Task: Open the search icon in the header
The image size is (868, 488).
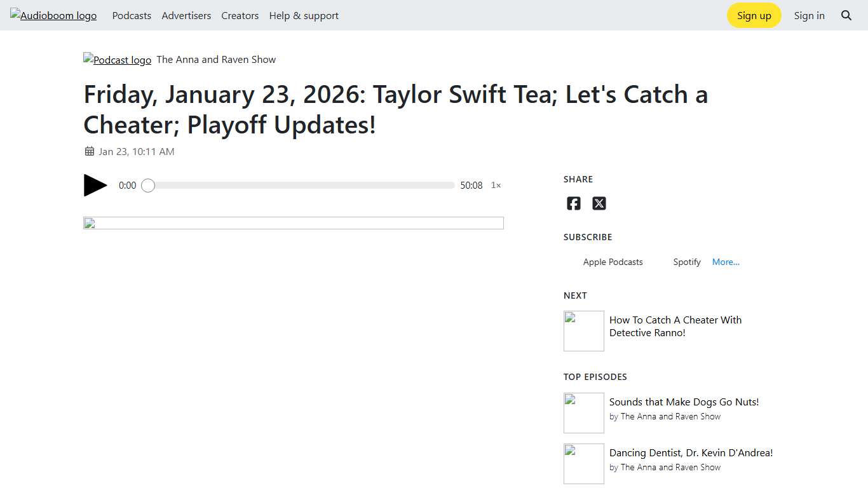Action: [x=846, y=15]
